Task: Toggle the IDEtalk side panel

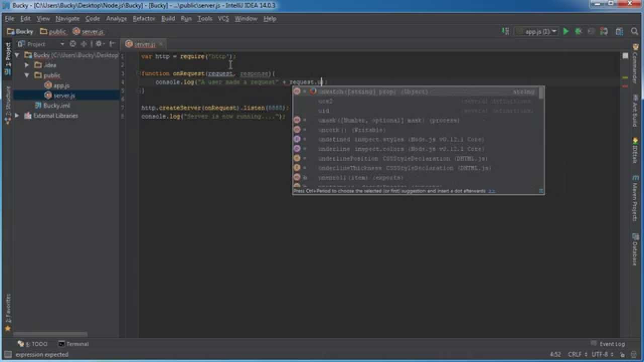Action: (x=635, y=150)
